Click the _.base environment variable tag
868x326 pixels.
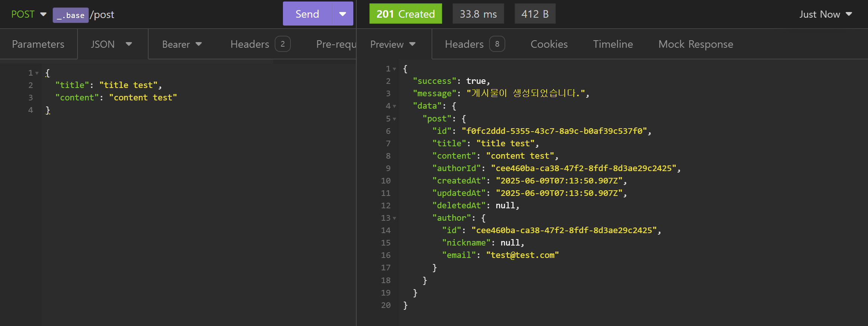71,15
